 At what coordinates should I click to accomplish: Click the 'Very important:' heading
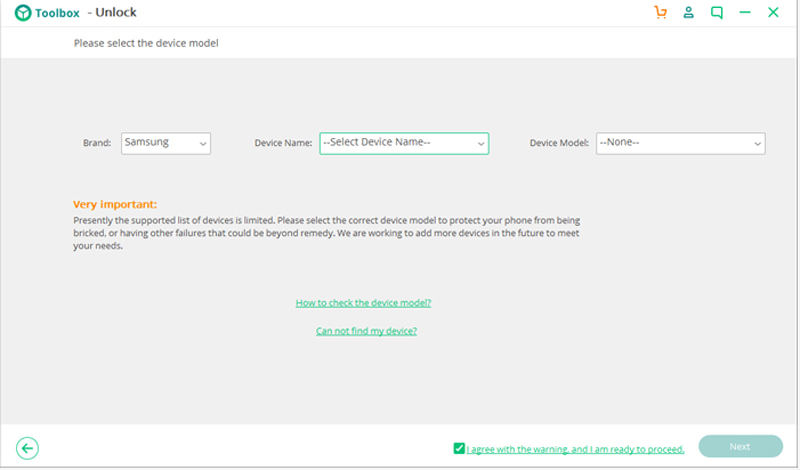(115, 205)
